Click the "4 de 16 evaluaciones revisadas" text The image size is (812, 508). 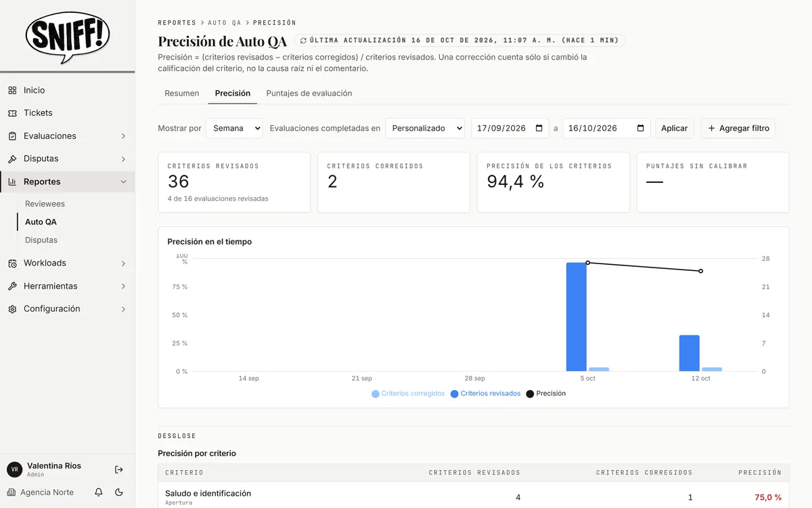click(x=218, y=198)
